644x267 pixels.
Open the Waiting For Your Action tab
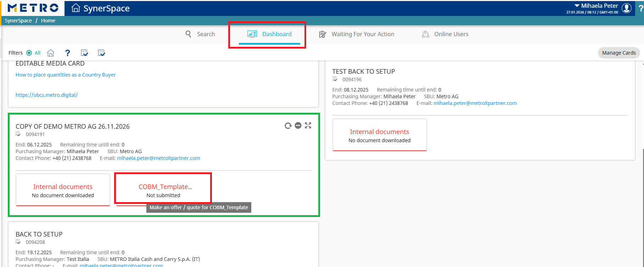[x=357, y=34]
